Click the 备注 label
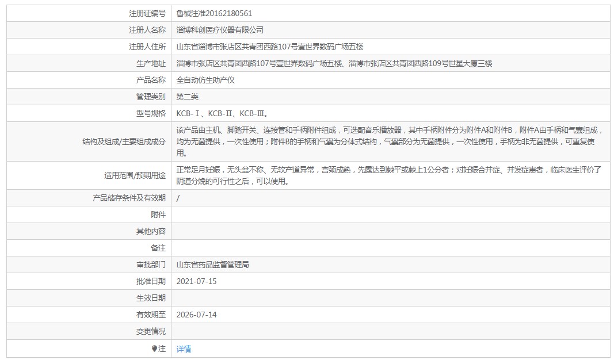 click(x=158, y=248)
